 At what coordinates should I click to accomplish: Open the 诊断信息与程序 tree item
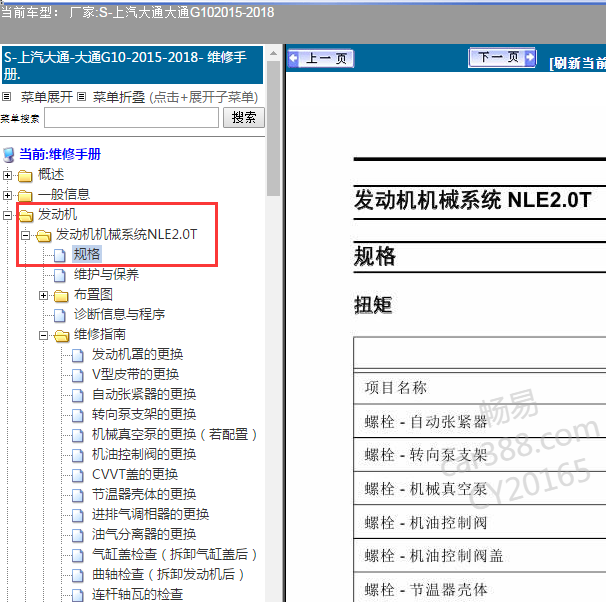pos(119,314)
